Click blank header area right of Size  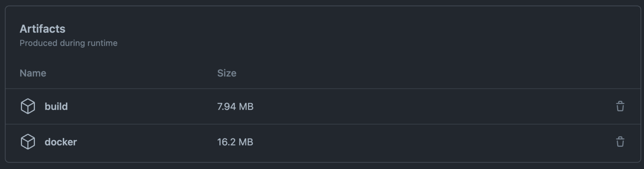point(420,73)
